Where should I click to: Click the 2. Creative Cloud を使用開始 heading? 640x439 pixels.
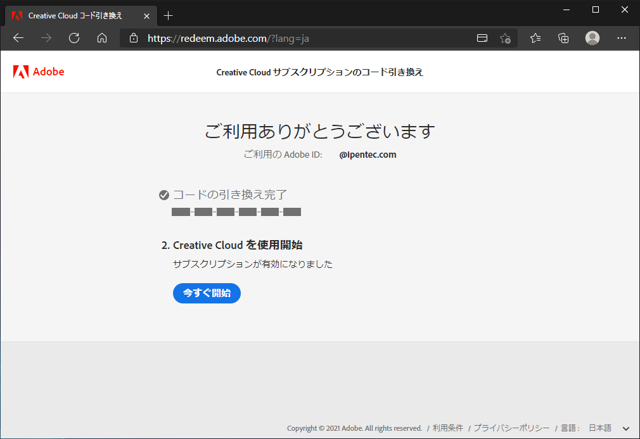point(232,245)
